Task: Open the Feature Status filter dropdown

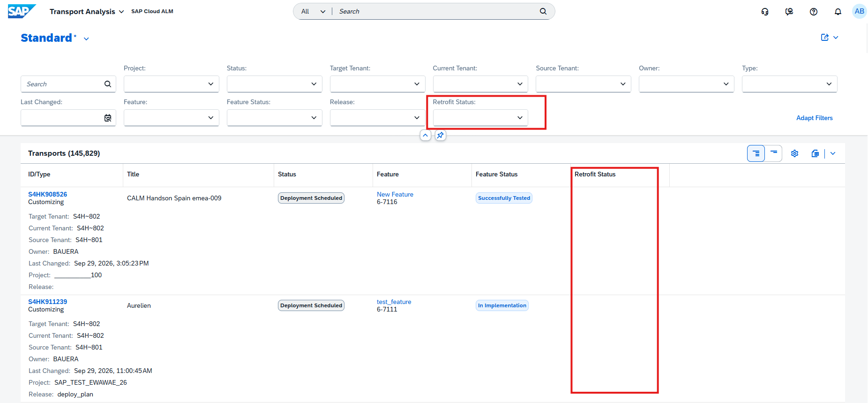Action: click(314, 118)
